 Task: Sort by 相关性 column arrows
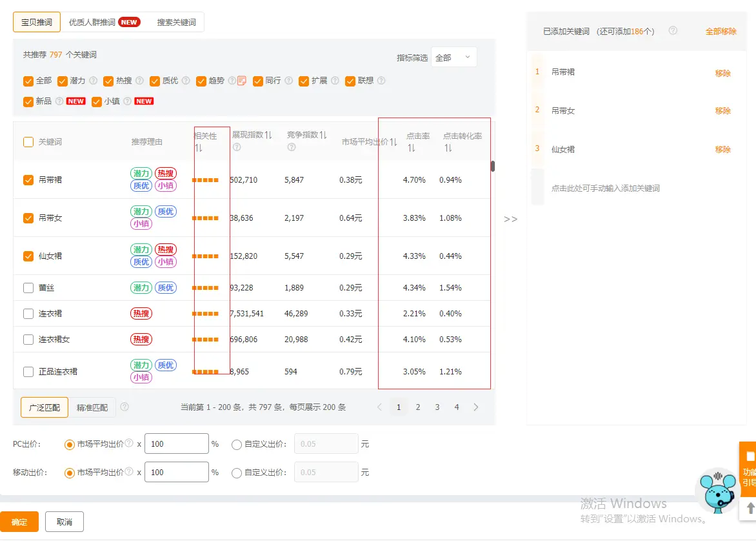click(199, 148)
